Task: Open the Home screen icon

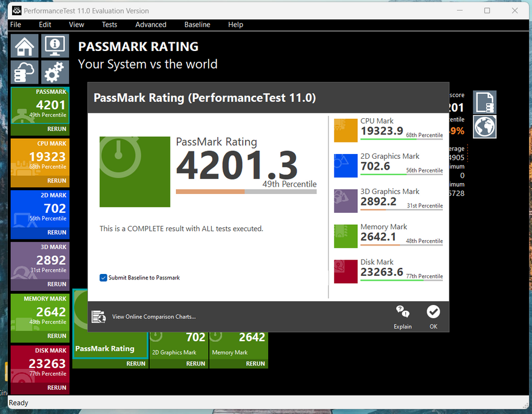Action: click(x=24, y=46)
